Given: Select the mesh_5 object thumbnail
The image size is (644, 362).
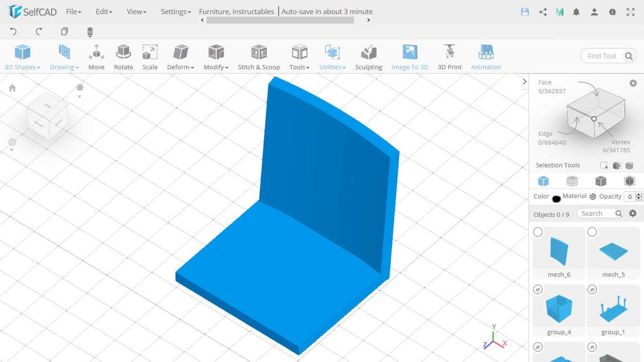Looking at the screenshot, I should (x=613, y=251).
